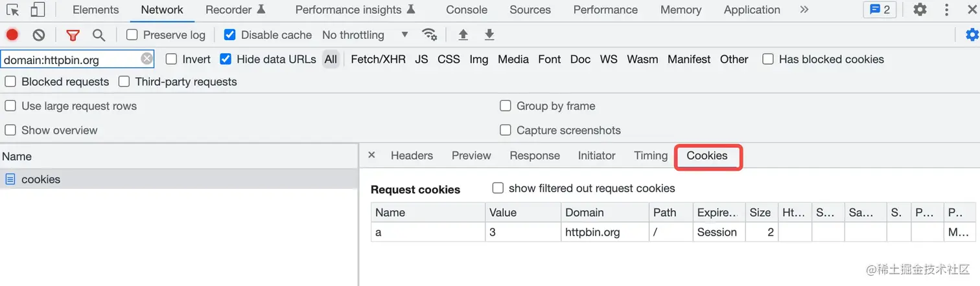The image size is (980, 286).
Task: Expand more DevTools tabs chevron
Action: click(x=804, y=10)
